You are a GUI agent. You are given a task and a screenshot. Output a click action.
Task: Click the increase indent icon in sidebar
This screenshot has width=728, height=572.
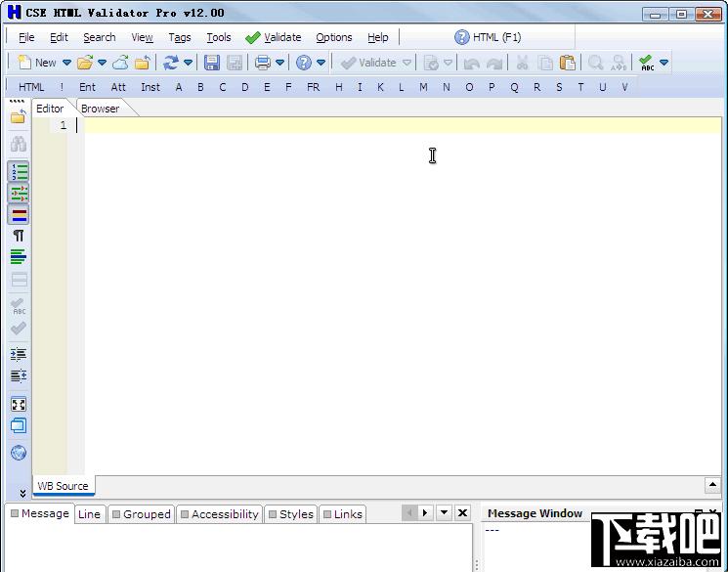tap(19, 355)
